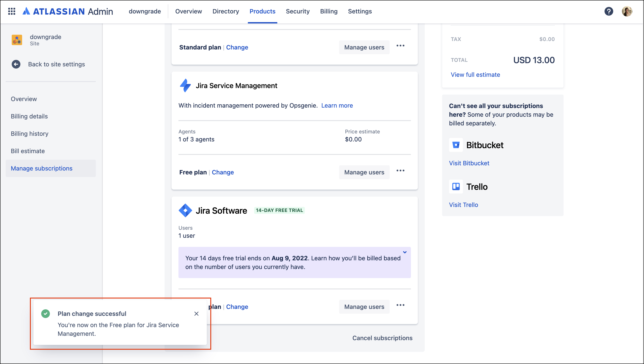The height and width of the screenshot is (364, 644).
Task: Switch to the Billing tab
Action: pos(329,11)
